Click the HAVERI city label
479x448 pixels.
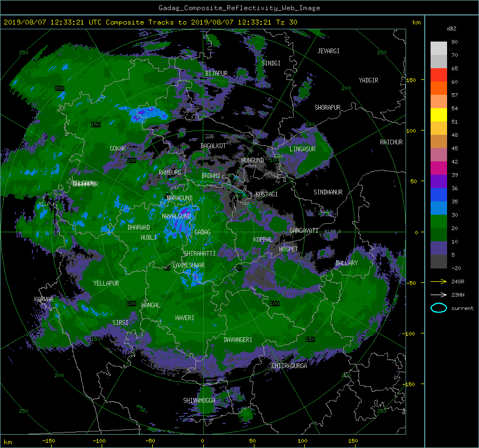tap(185, 318)
